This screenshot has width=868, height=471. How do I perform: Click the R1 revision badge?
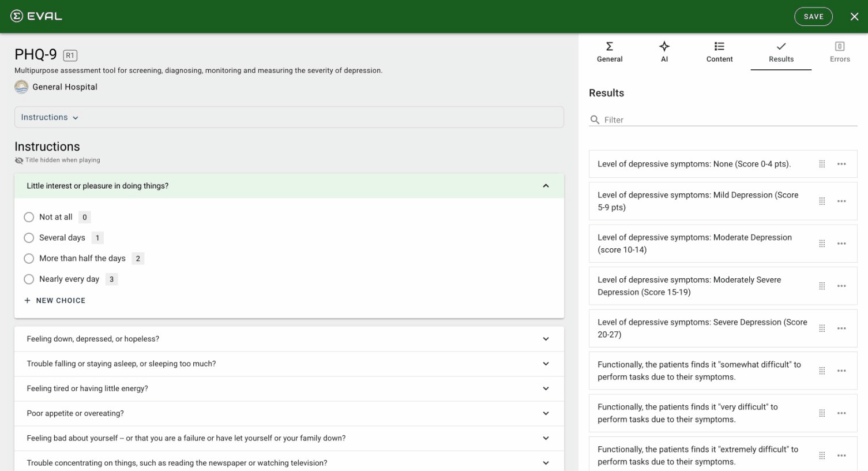point(70,55)
